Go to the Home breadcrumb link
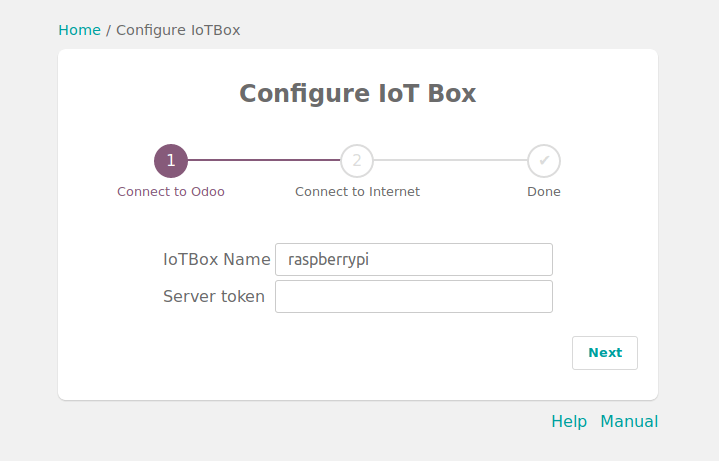The image size is (719, 461). [79, 30]
